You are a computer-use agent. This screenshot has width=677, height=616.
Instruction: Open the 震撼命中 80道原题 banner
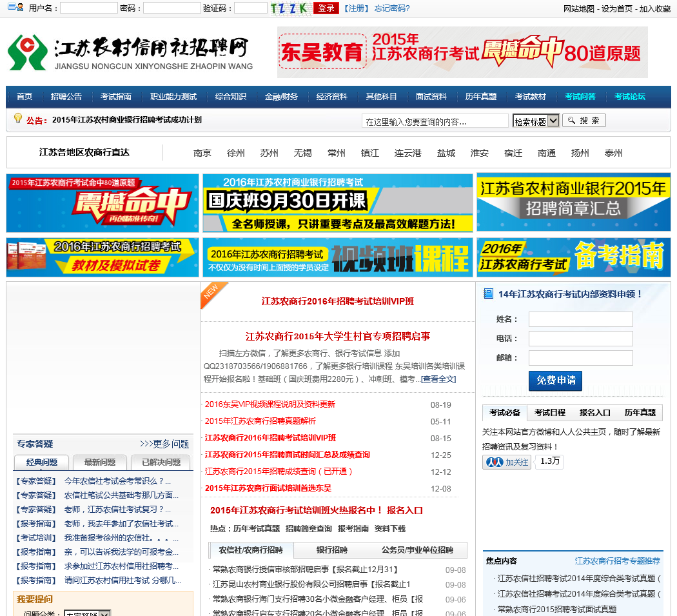[103, 203]
